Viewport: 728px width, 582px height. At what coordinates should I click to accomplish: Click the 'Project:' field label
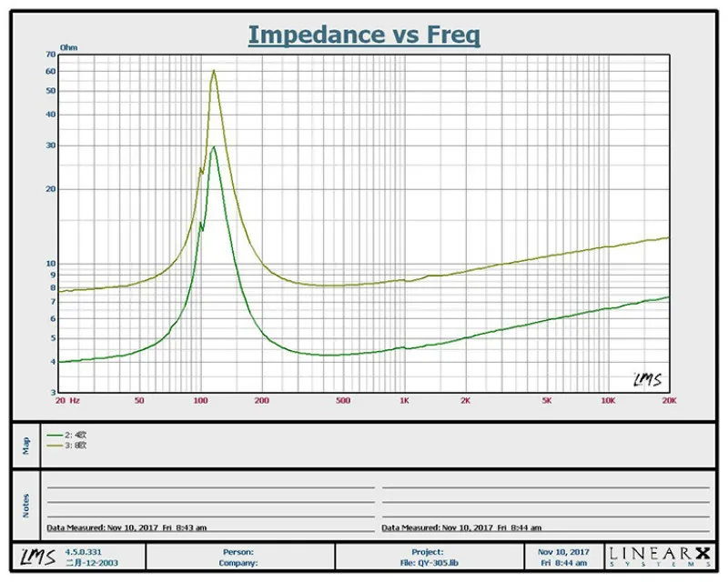pyautogui.click(x=428, y=552)
